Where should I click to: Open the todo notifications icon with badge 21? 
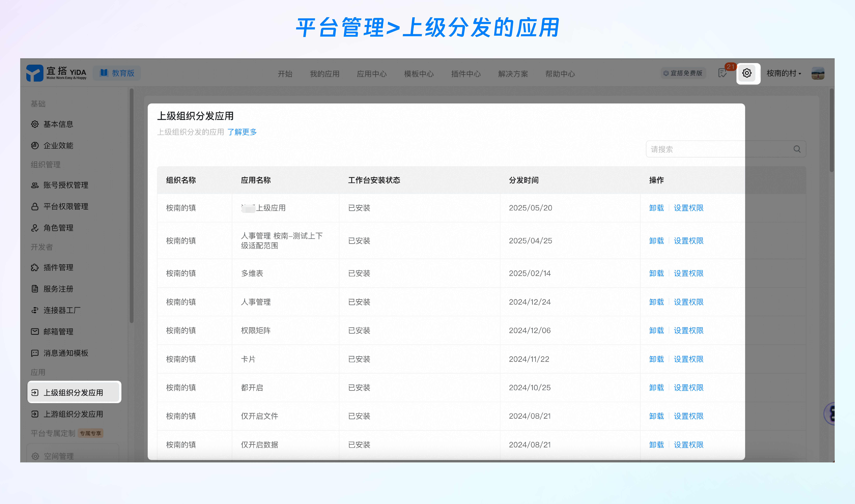pos(723,73)
